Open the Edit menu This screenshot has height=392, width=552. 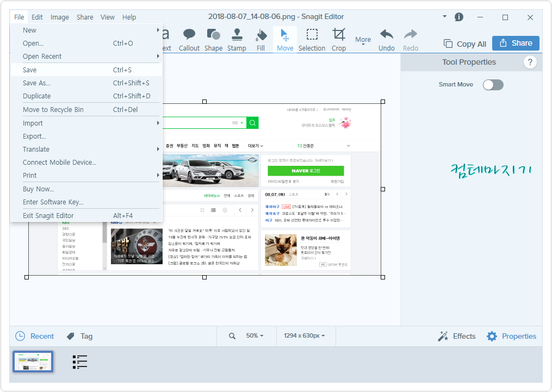pos(37,17)
